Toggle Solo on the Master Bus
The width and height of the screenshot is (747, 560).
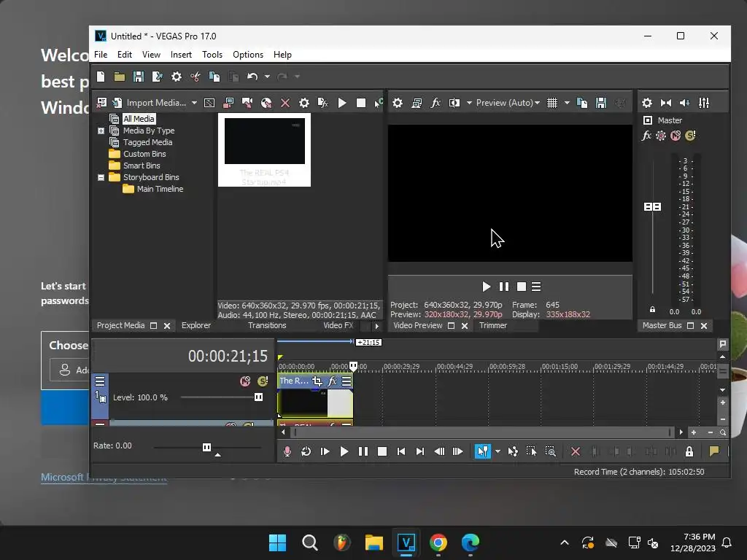[690, 136]
